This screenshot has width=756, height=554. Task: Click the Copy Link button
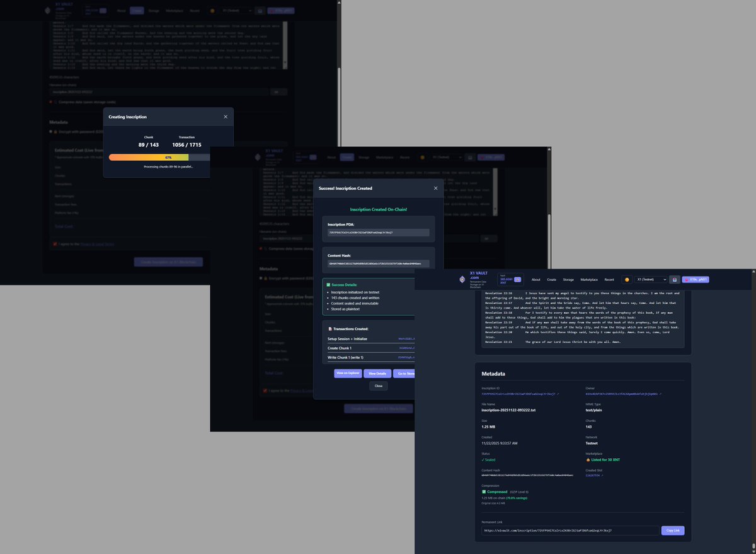tap(673, 531)
